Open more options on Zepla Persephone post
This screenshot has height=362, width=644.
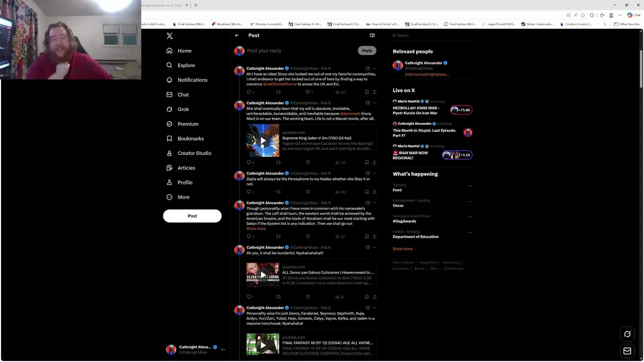click(x=374, y=173)
